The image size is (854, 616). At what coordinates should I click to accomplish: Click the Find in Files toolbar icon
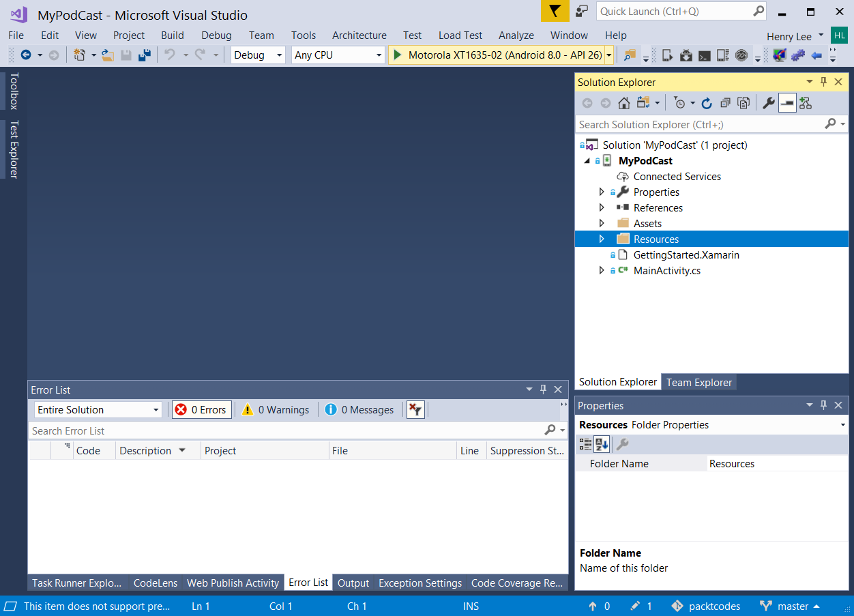[630, 55]
